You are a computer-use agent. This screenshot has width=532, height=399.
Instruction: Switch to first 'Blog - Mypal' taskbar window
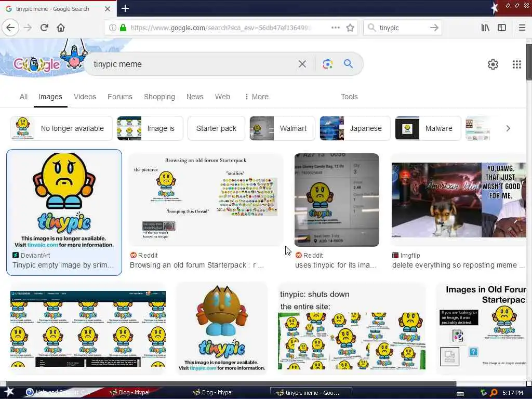click(x=129, y=392)
